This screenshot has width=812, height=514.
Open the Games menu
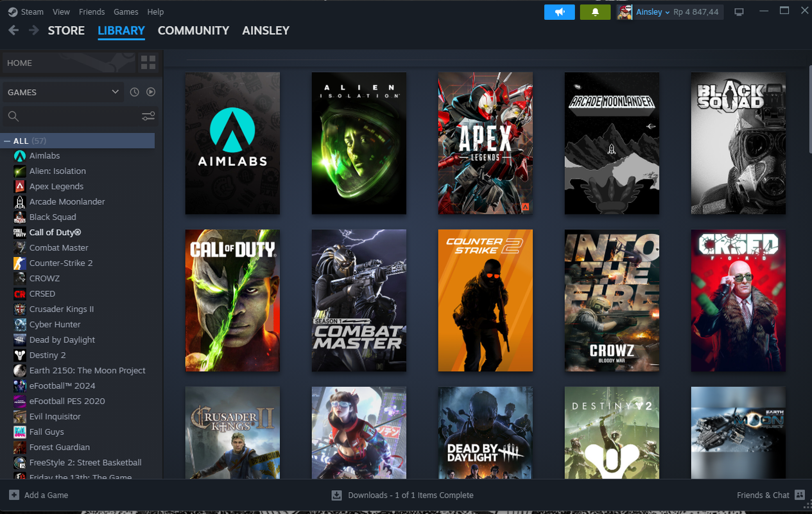coord(126,12)
